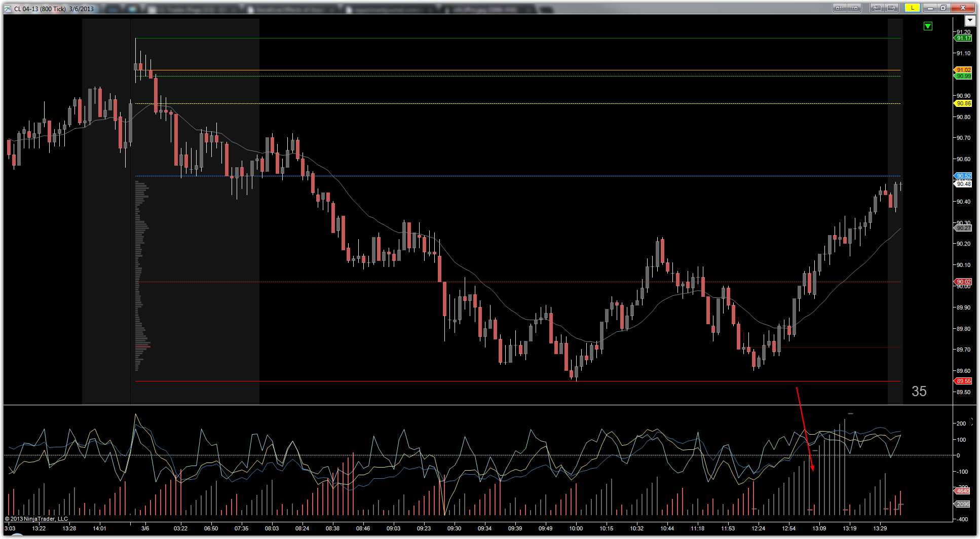
Task: Click the 13:29 time axis label
Action: click(x=880, y=528)
